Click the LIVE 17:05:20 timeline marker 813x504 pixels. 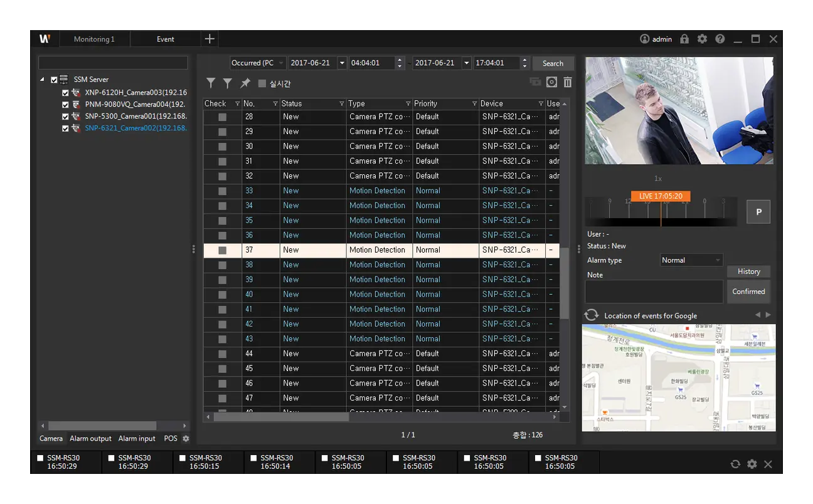pos(661,196)
